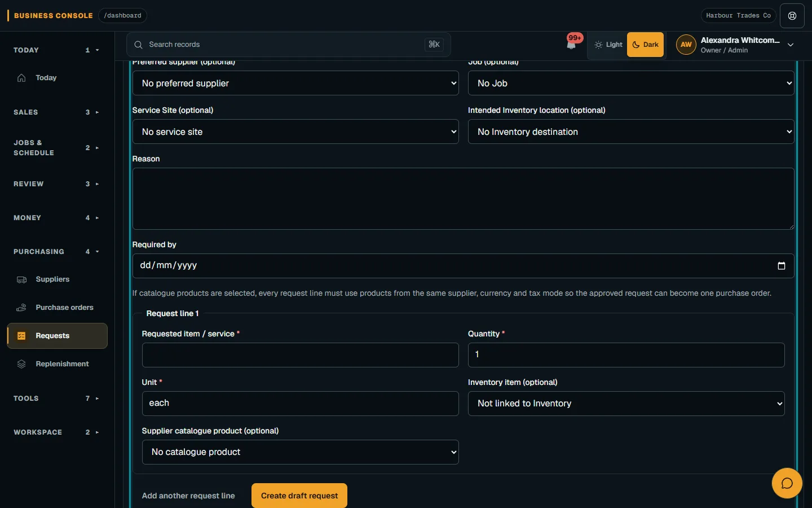Click the Replenishment layers icon
Image resolution: width=812 pixels, height=508 pixels.
(21, 364)
